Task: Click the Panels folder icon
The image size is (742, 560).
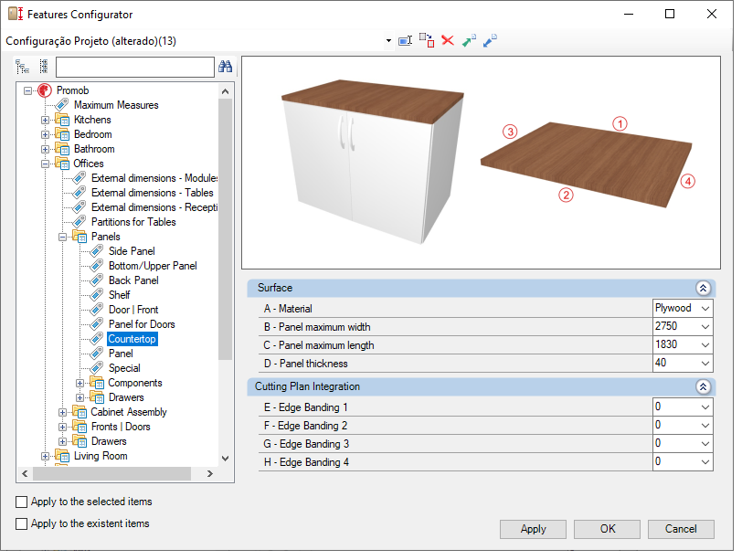Action: pyautogui.click(x=79, y=237)
